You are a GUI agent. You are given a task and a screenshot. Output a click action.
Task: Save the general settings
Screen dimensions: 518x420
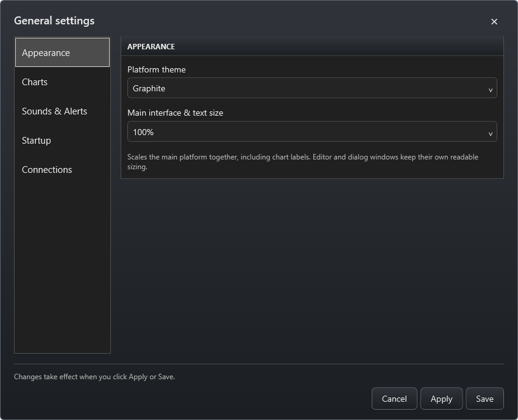(x=484, y=399)
